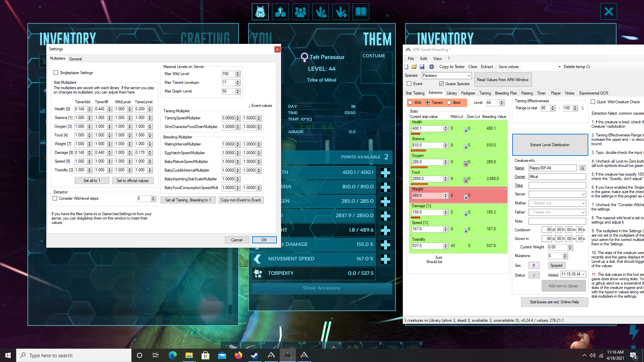Click the plus icon beside Movement Speed
Screen dimensions: 644x362
[385, 259]
